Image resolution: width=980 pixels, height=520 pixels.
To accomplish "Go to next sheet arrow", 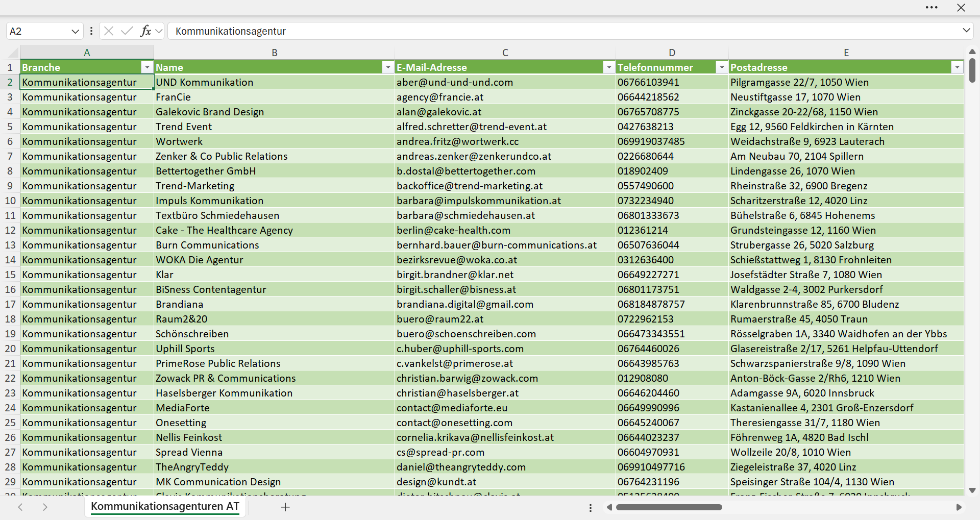I will click(45, 507).
